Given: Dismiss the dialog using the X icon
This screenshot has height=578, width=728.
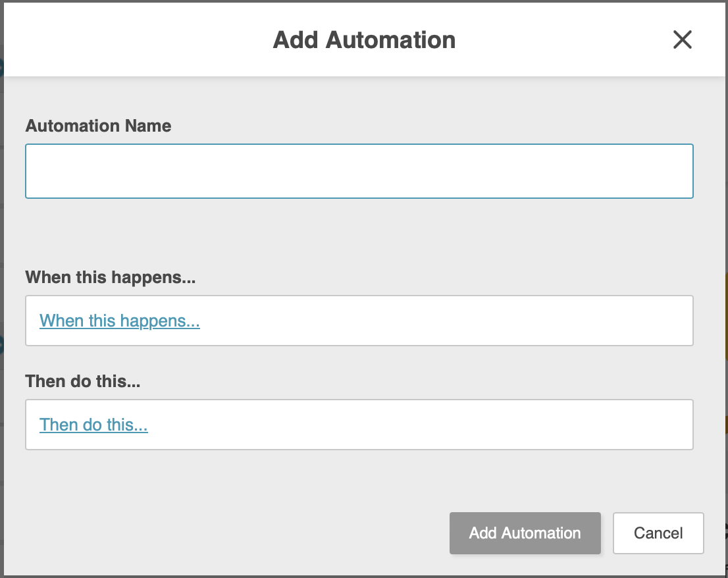Looking at the screenshot, I should pyautogui.click(x=683, y=39).
